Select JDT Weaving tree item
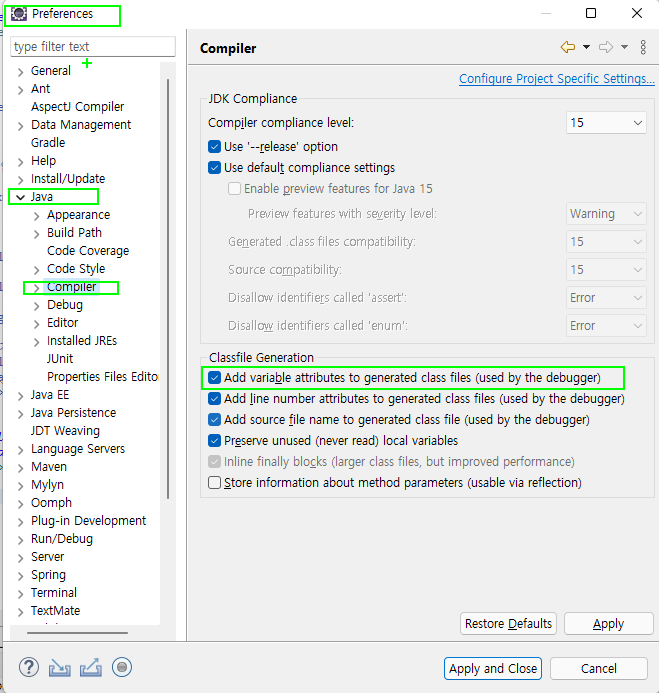The width and height of the screenshot is (659, 693). [x=65, y=431]
